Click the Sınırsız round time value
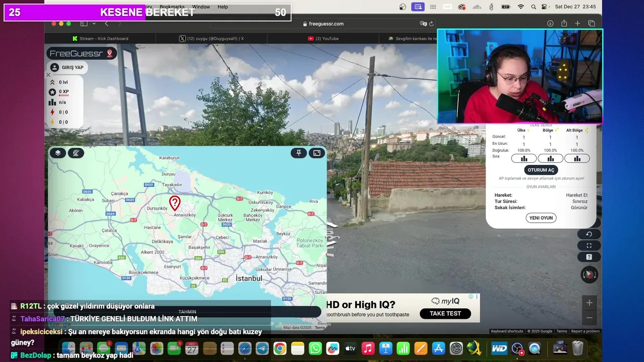 579,201
